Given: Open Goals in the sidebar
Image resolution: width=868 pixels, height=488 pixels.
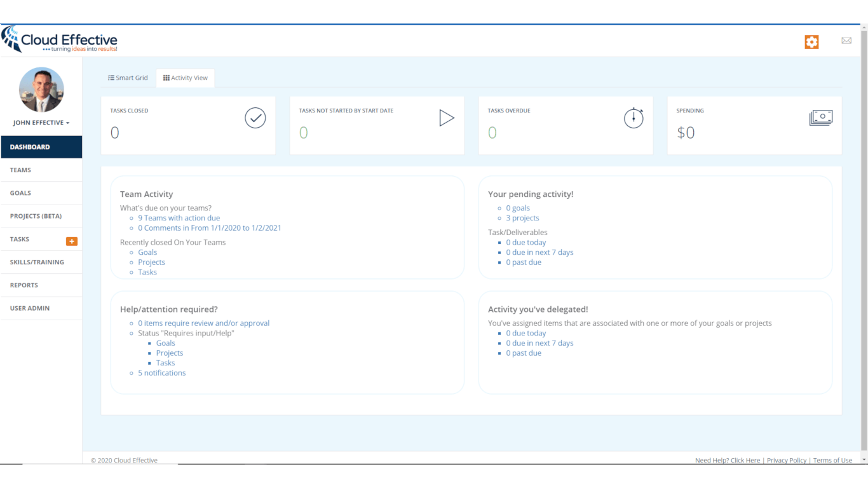Looking at the screenshot, I should [41, 193].
